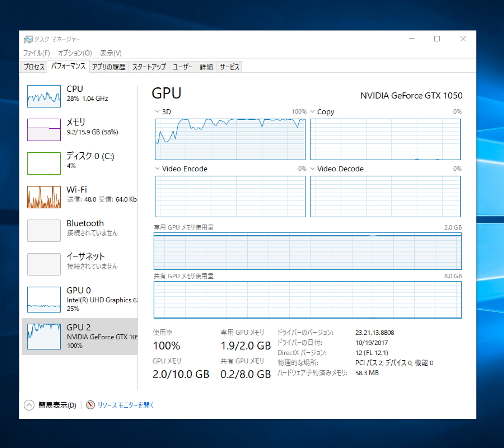Click the Task Manager icon in title bar
The height and width of the screenshot is (448, 504).
tap(28, 39)
